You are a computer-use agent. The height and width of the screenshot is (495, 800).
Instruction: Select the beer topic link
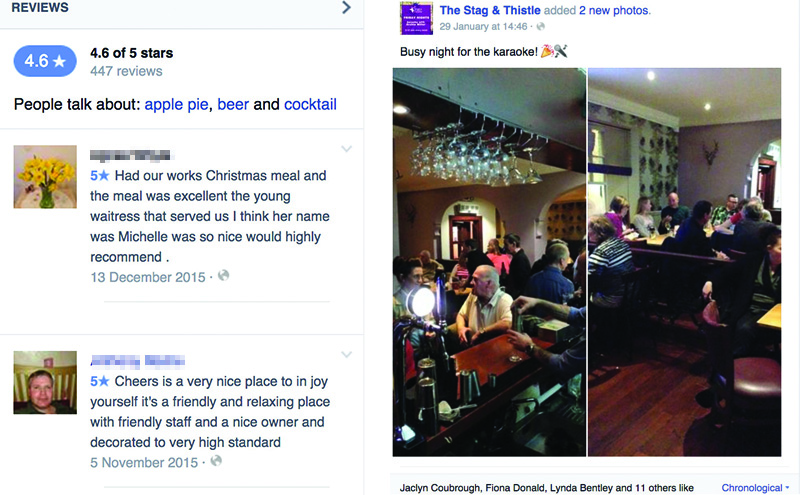(x=233, y=104)
